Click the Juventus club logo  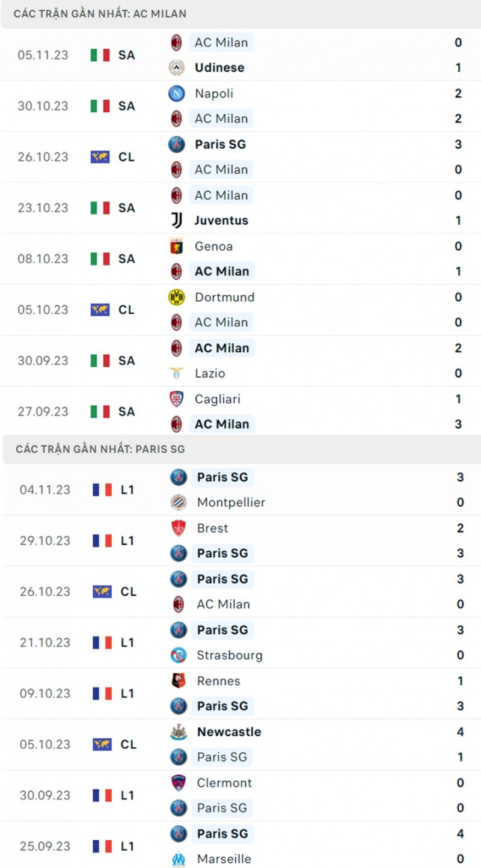[176, 221]
